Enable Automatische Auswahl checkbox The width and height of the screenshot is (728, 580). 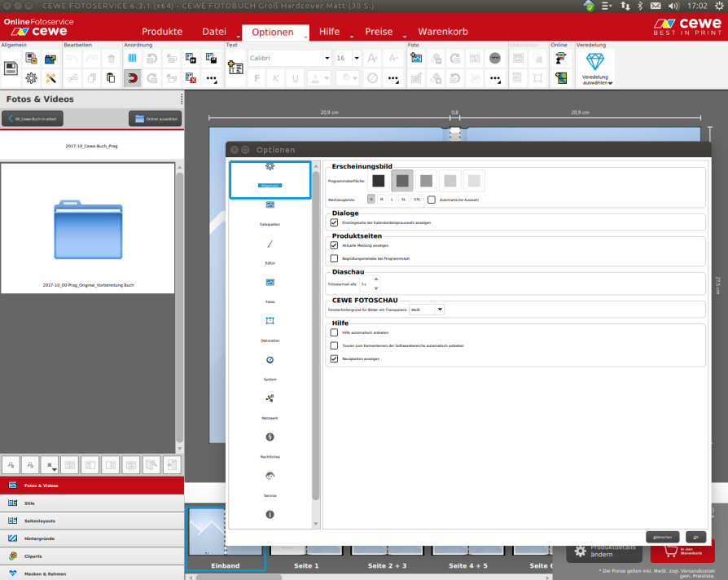432,199
